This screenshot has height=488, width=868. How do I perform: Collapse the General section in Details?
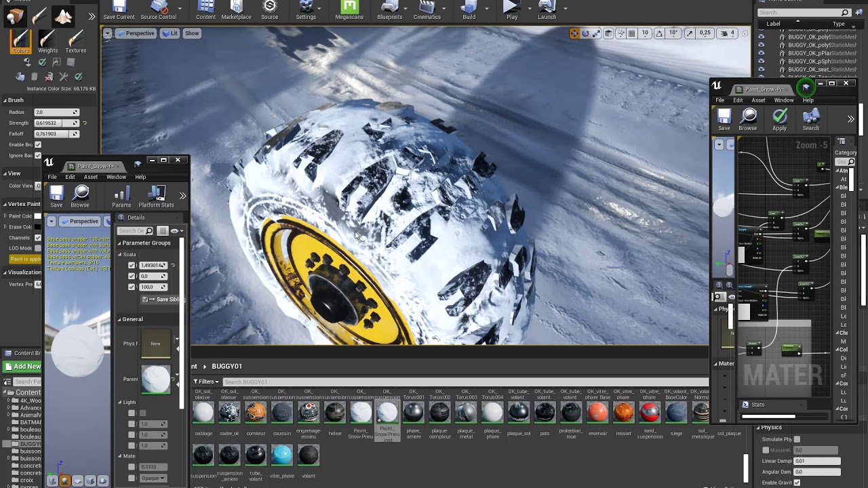point(119,319)
